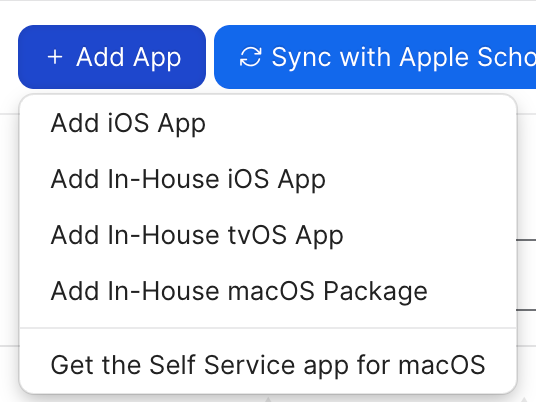Screen dimensions: 536x402
Task: Open the Add App dropdown button
Action: click(112, 57)
